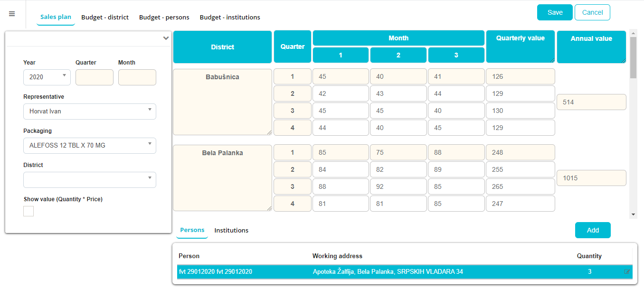Toggle Show value (Quantity * Price) checkbox

[x=28, y=211]
